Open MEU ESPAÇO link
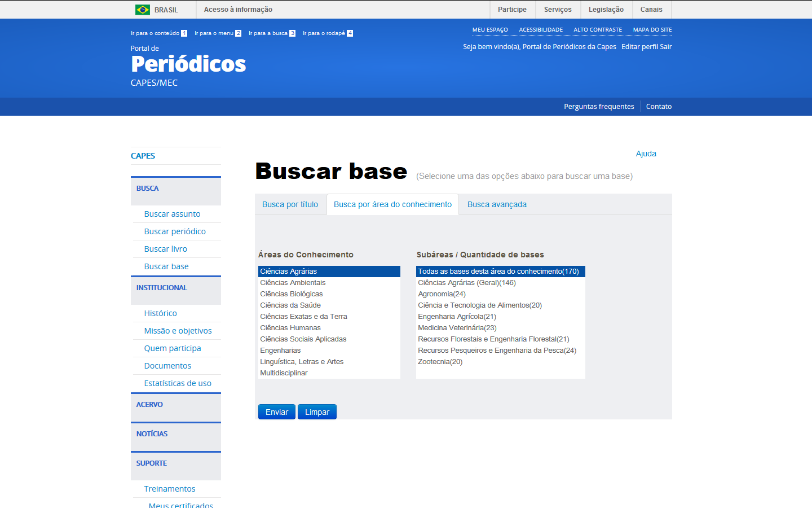The width and height of the screenshot is (812, 508). click(x=490, y=30)
